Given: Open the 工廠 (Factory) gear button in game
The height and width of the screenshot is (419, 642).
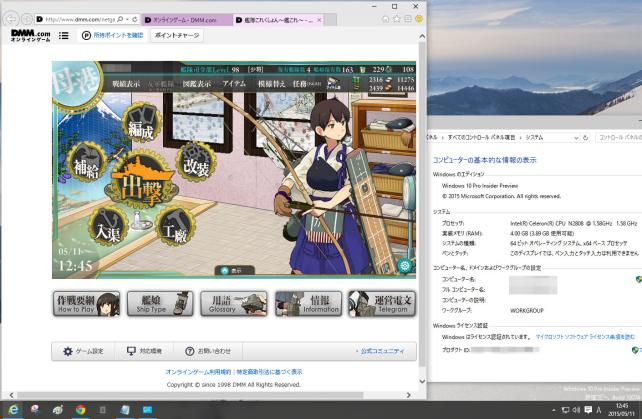Looking at the screenshot, I should click(x=175, y=226).
